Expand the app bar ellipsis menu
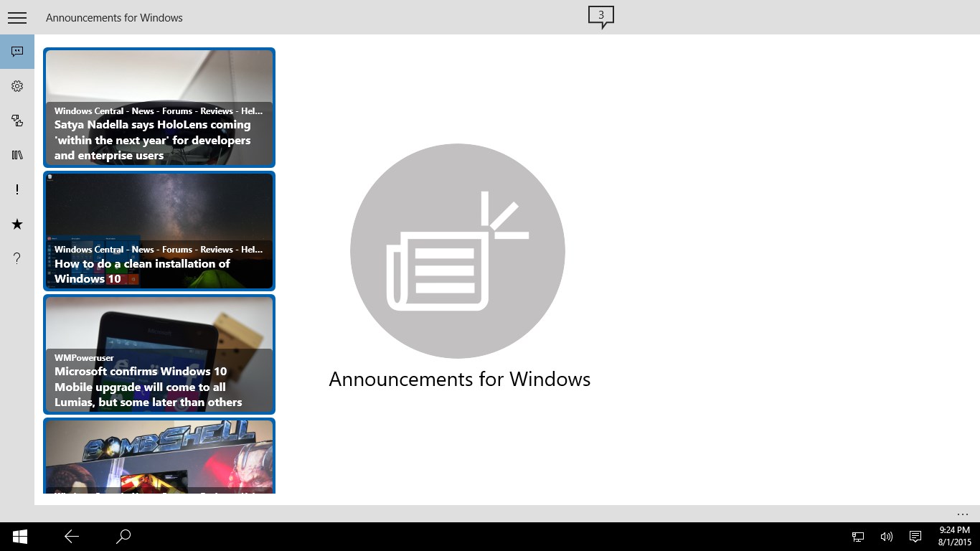Image resolution: width=980 pixels, height=551 pixels. [963, 514]
